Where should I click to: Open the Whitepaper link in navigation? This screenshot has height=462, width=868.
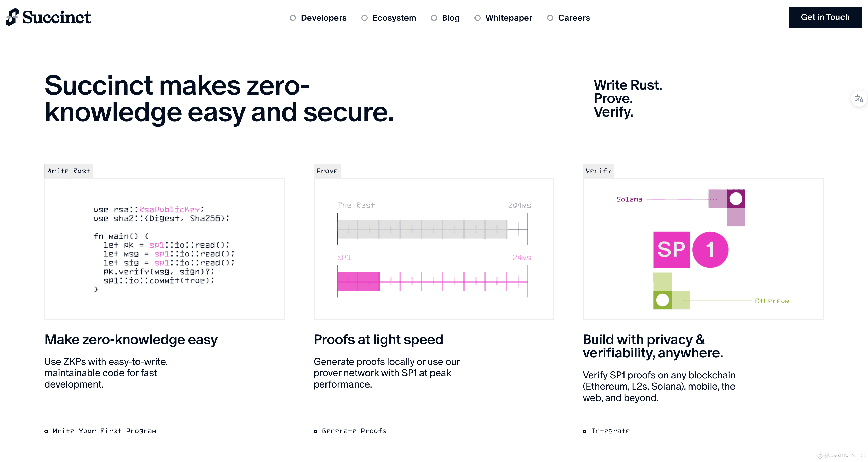[503, 18]
